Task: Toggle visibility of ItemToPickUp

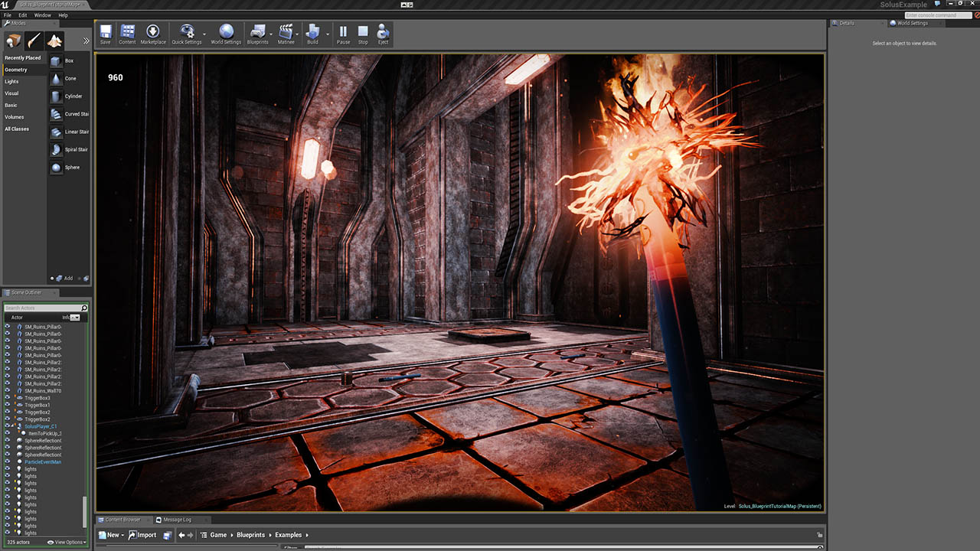Action: (x=8, y=433)
